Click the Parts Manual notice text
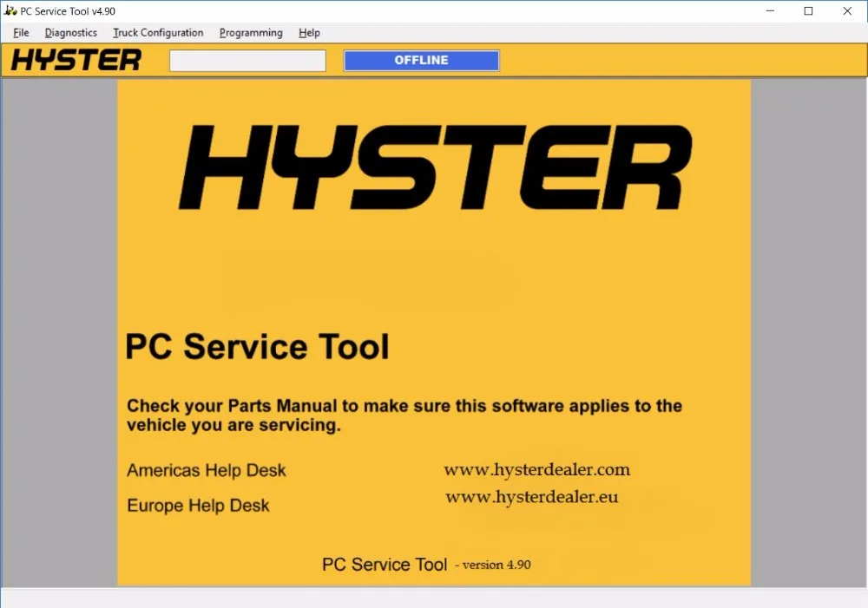The height and width of the screenshot is (608, 868). tap(404, 415)
